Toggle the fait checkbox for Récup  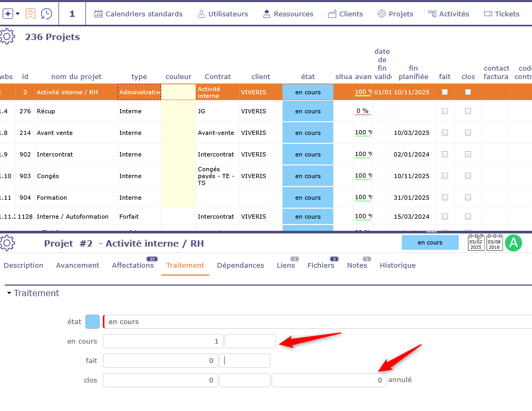coord(444,111)
